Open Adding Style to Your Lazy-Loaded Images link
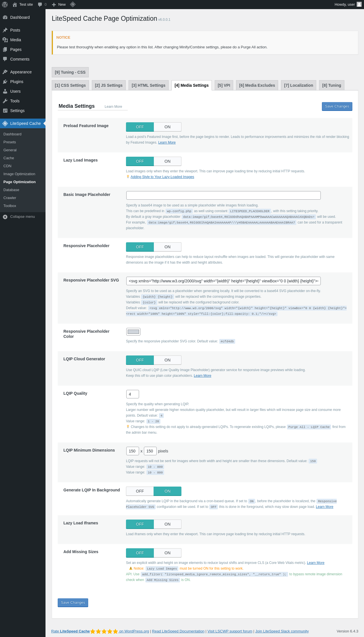 pos(162,177)
